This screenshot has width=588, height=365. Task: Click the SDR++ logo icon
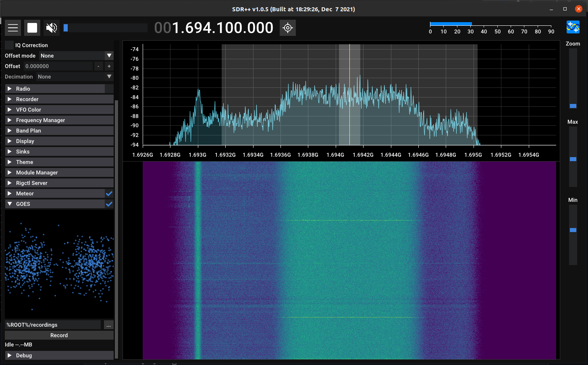pyautogui.click(x=573, y=27)
